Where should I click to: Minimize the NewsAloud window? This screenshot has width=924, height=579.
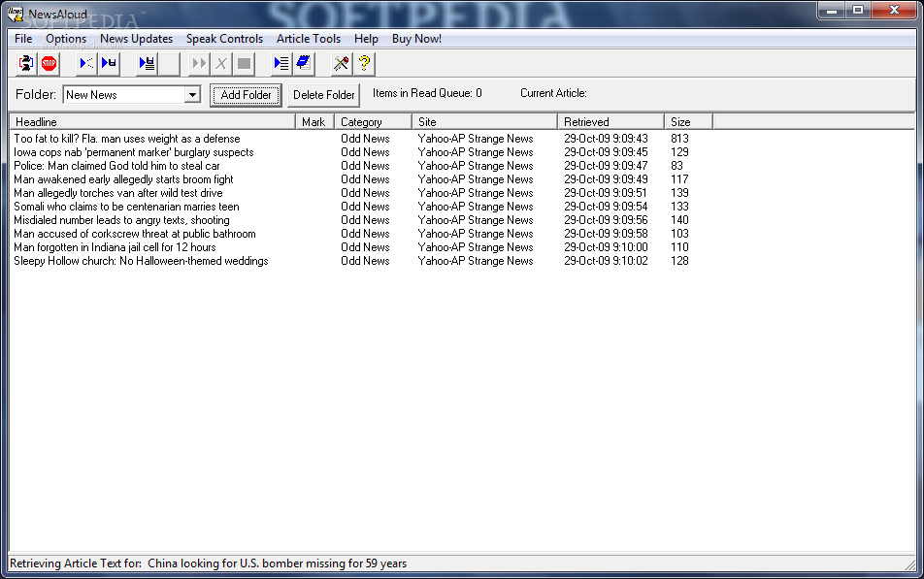(x=832, y=10)
